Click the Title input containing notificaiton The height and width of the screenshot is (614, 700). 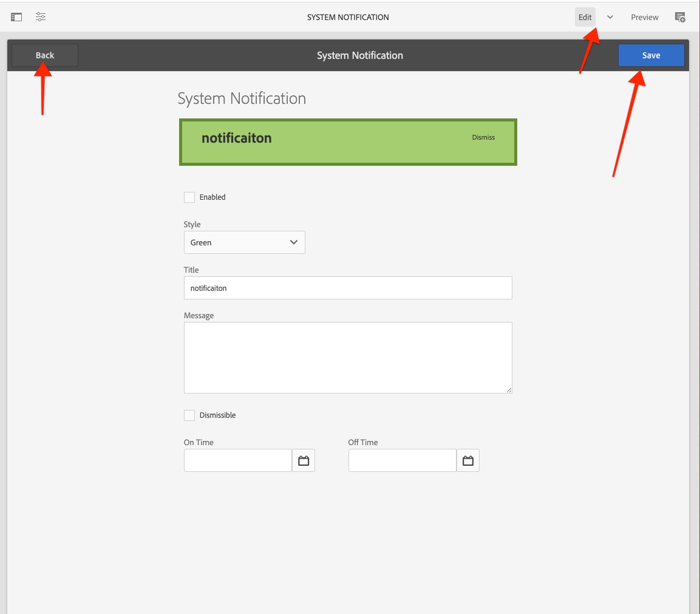[x=348, y=288]
